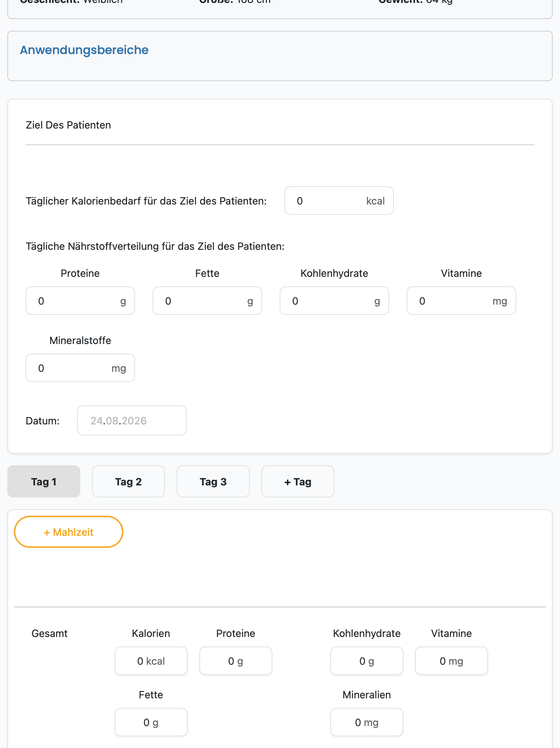The height and width of the screenshot is (748, 560).
Task: Open the Tag 1 tab
Action: 44,481
